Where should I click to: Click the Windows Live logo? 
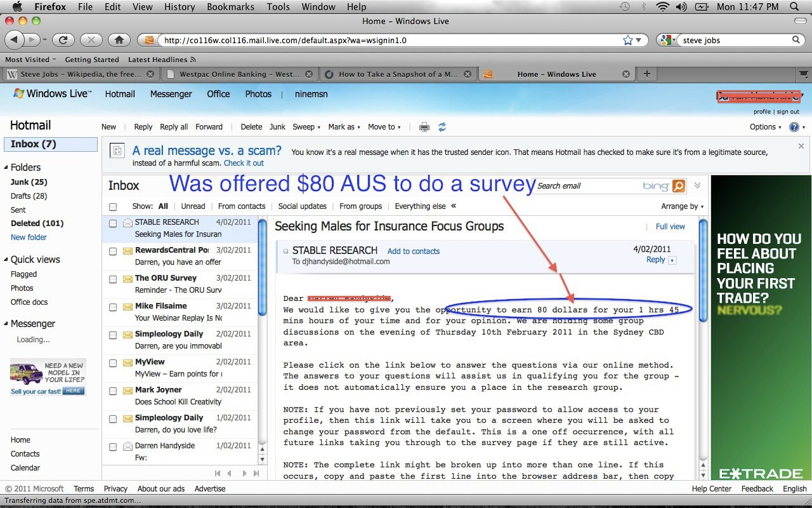[x=53, y=94]
